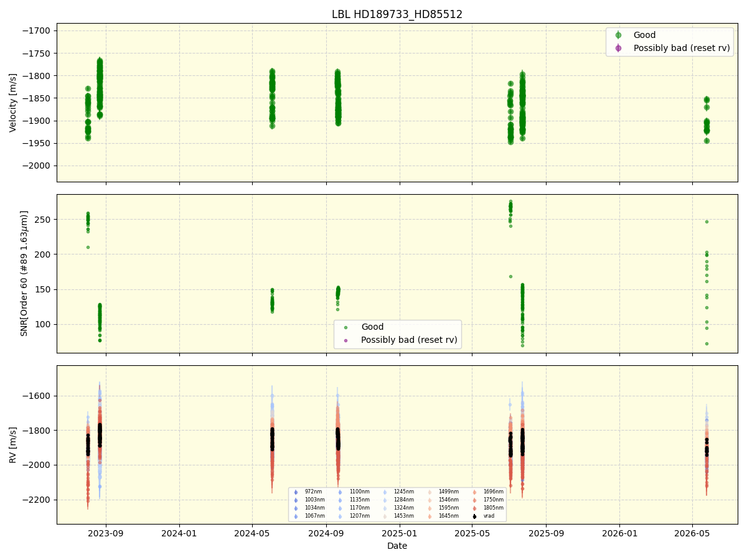
Task: Click the 2023-09 date tick label
Action: (x=105, y=533)
